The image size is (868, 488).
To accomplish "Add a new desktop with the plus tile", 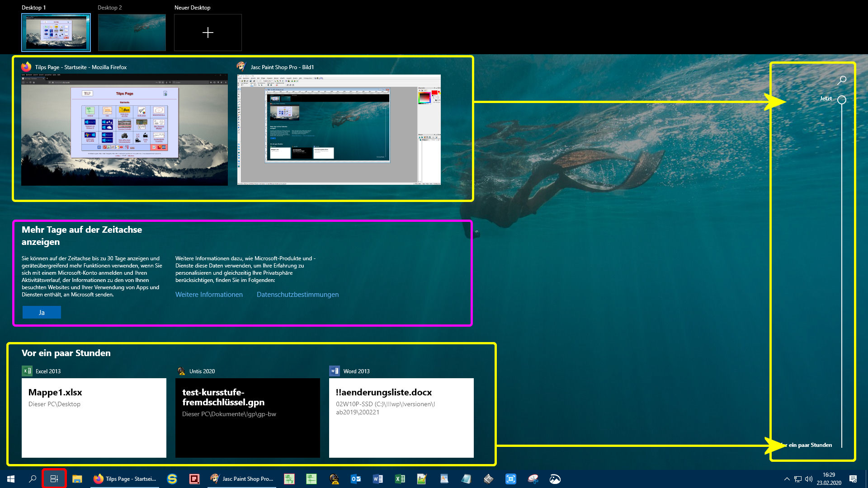I will point(208,33).
